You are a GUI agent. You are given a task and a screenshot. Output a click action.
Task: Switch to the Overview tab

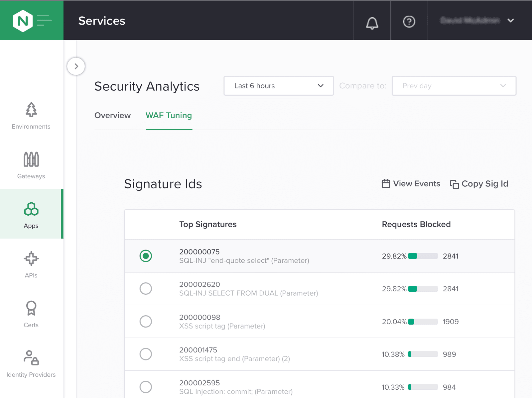click(112, 115)
